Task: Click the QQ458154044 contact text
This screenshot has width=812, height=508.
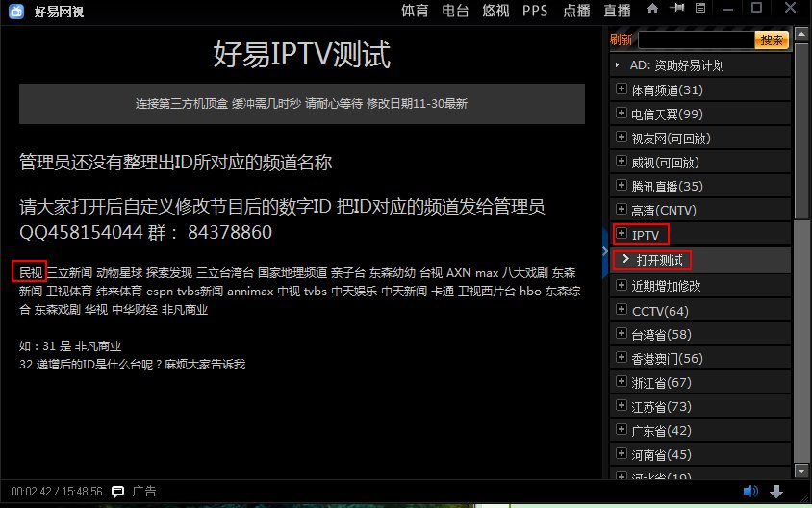Action: (x=81, y=232)
